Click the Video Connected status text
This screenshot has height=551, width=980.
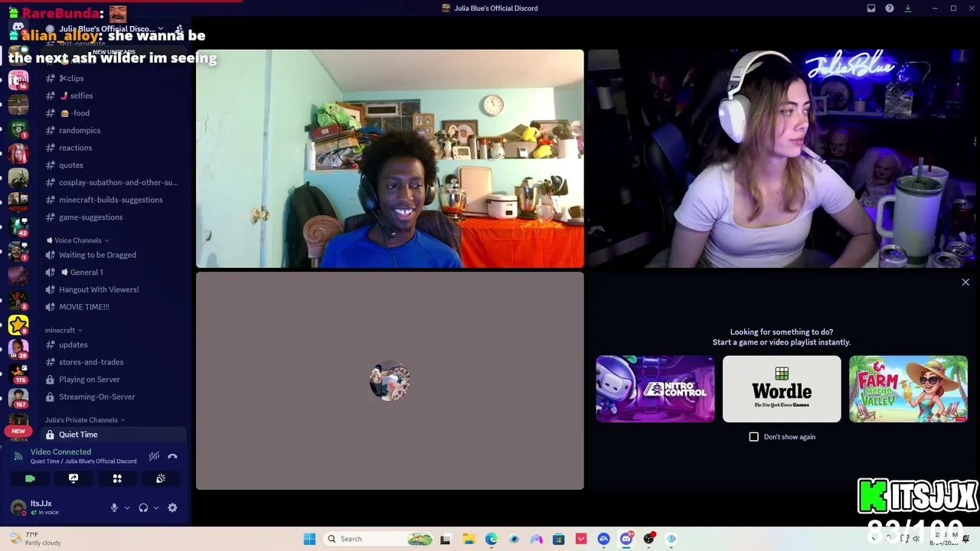click(60, 452)
